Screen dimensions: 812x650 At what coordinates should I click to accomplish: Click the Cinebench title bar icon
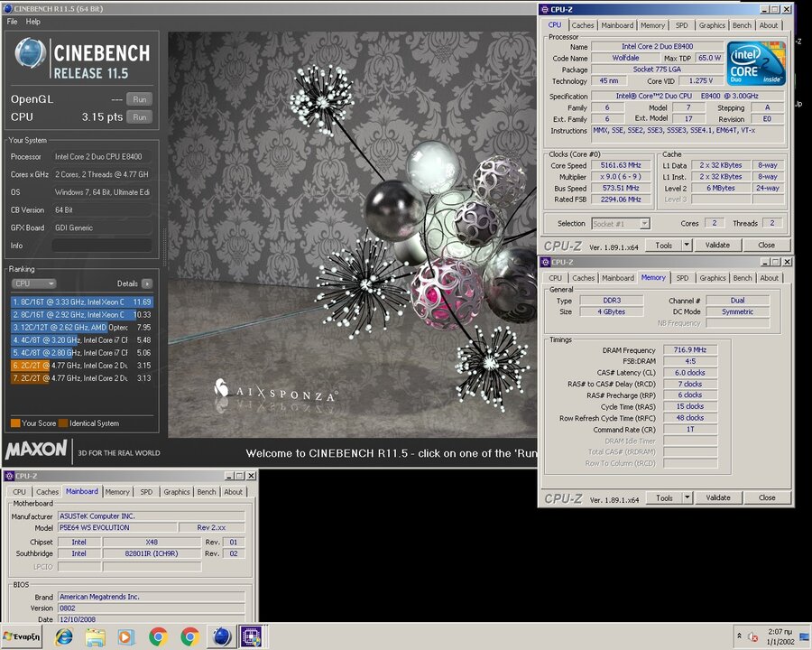click(7, 8)
